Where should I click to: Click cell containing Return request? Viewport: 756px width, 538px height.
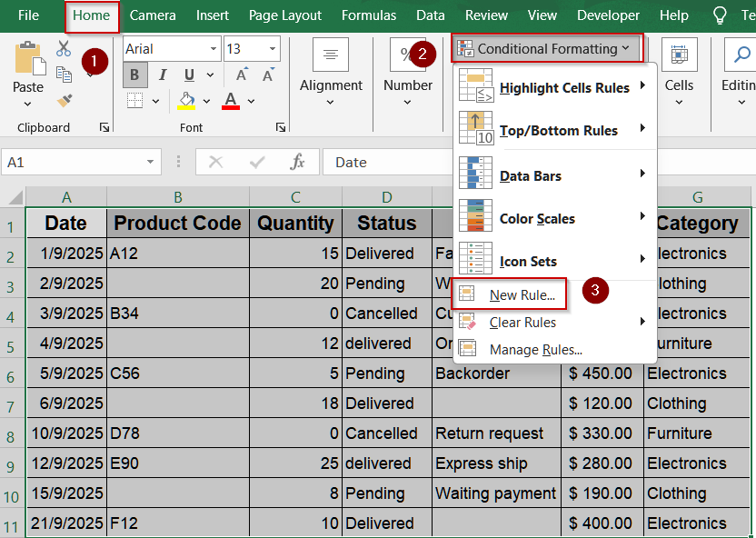496,433
